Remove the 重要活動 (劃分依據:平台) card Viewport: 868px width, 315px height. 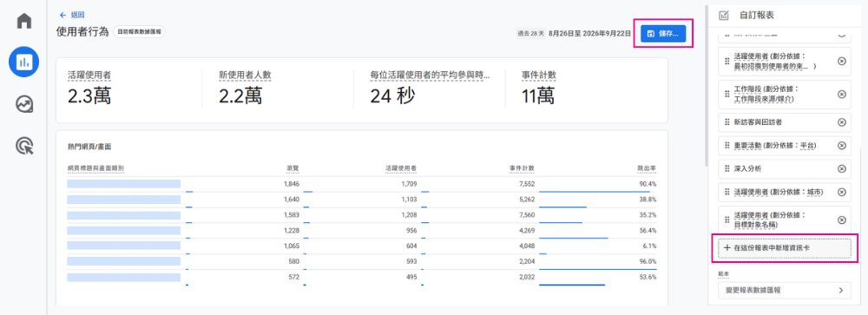841,145
